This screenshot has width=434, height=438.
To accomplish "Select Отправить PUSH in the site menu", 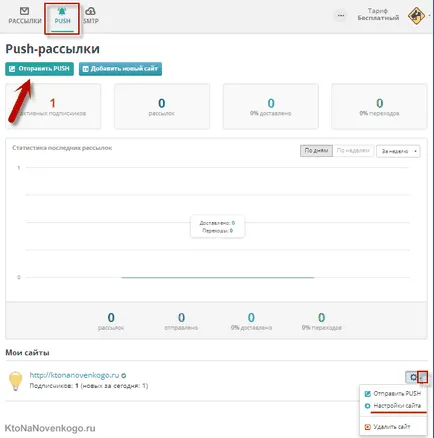I will tap(392, 394).
